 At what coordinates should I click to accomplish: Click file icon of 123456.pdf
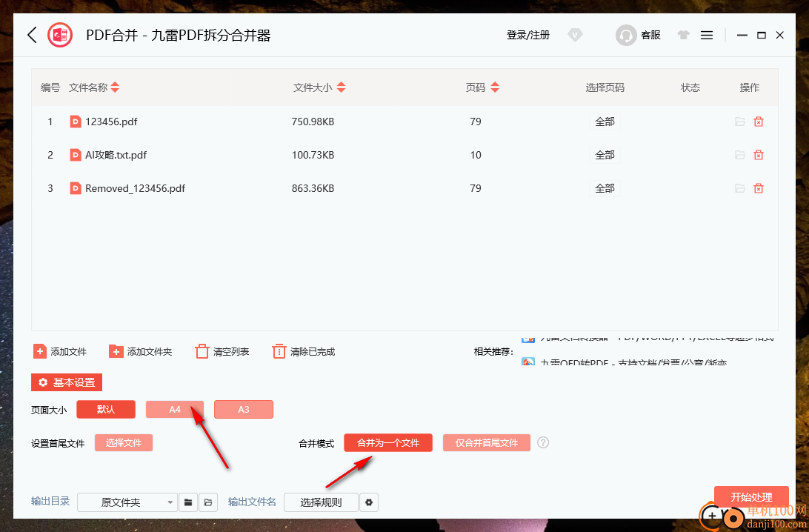[76, 122]
